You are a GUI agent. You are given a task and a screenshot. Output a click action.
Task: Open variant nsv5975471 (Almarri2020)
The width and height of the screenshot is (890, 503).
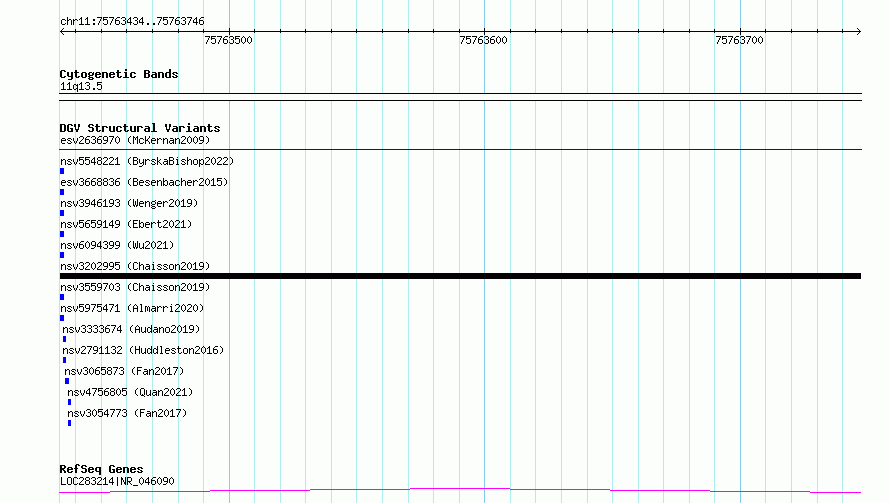point(132,308)
